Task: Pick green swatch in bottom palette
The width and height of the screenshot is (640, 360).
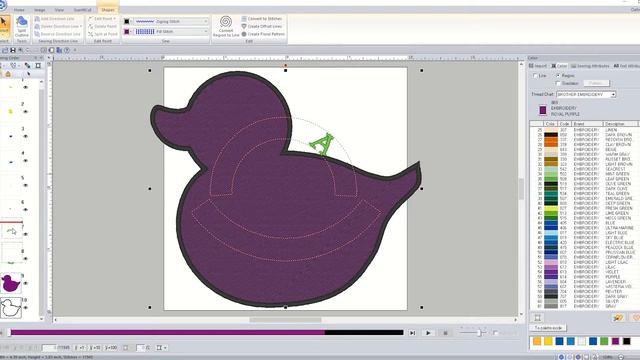Action: tap(604, 341)
